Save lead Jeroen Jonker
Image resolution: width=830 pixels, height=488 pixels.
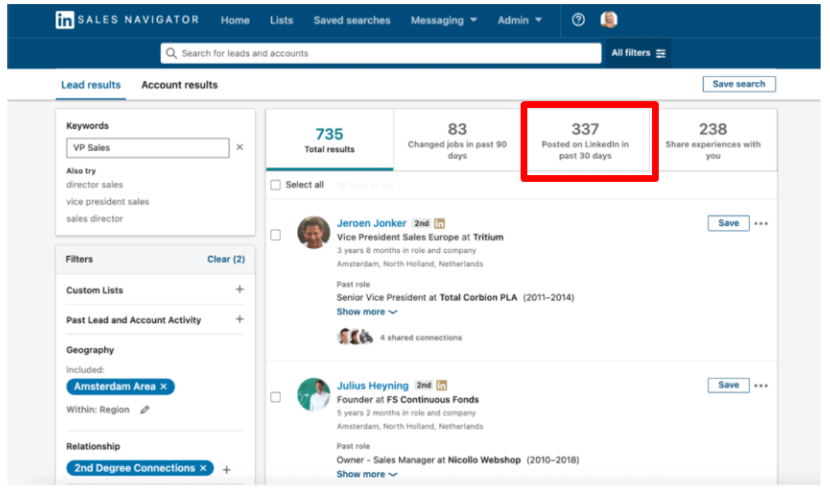click(x=728, y=223)
